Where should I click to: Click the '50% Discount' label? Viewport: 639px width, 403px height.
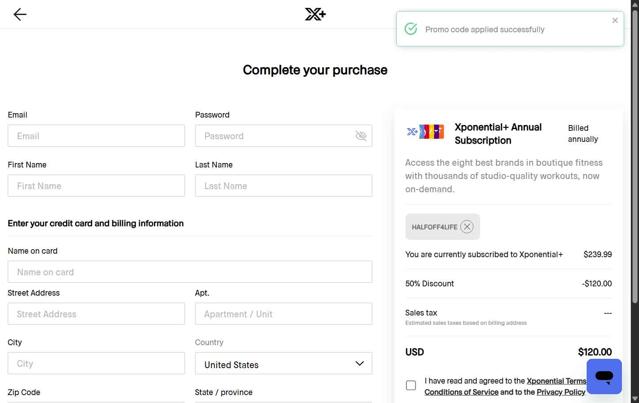[430, 284]
